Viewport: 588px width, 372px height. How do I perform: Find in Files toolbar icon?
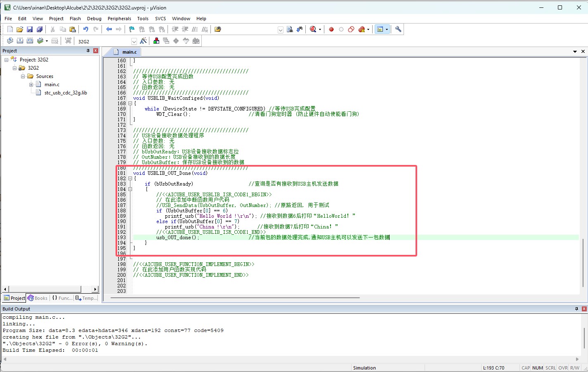click(290, 29)
